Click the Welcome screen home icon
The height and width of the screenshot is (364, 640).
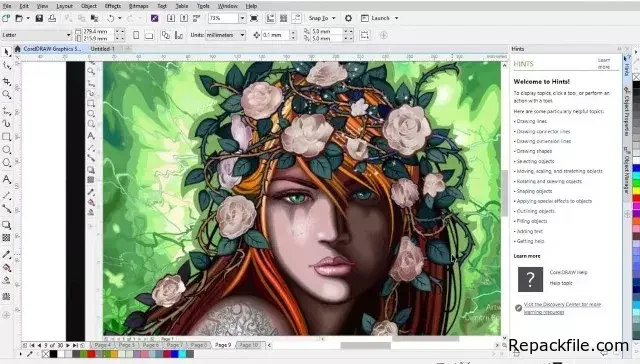coord(18,49)
